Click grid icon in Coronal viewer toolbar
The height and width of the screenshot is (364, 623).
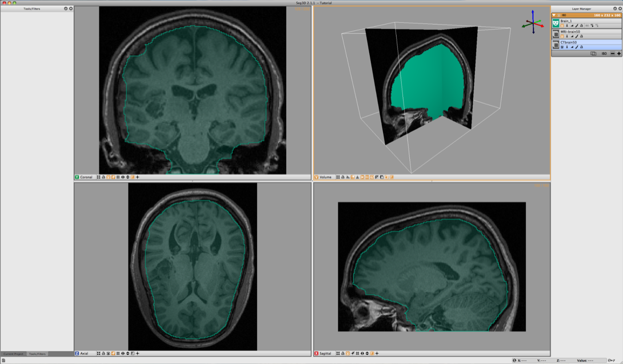118,177
